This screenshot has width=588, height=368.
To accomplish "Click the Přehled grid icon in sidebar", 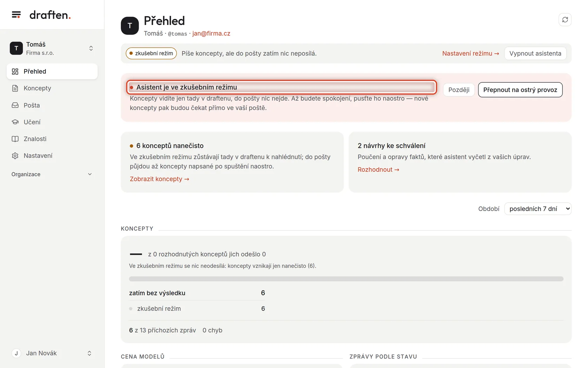I will pos(15,71).
